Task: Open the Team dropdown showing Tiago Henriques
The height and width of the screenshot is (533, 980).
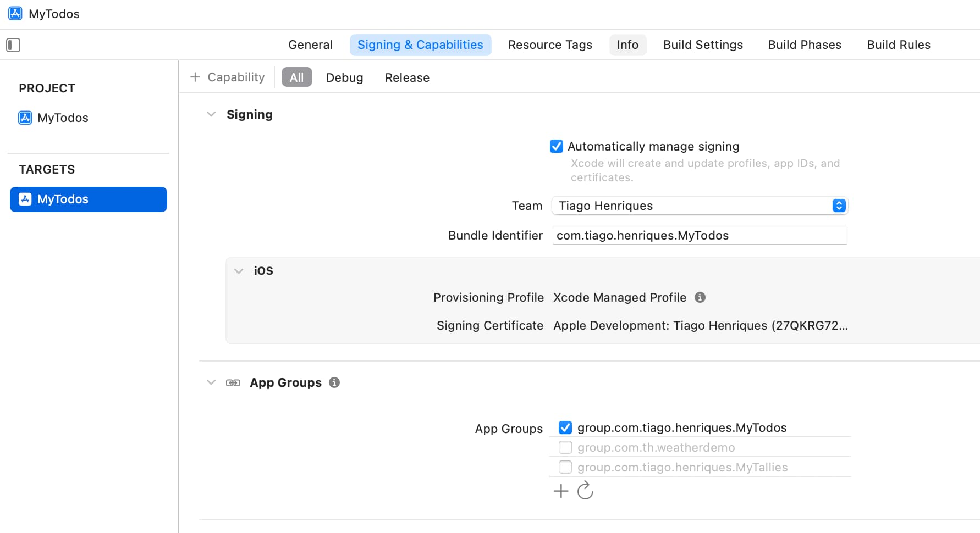Action: [x=700, y=206]
